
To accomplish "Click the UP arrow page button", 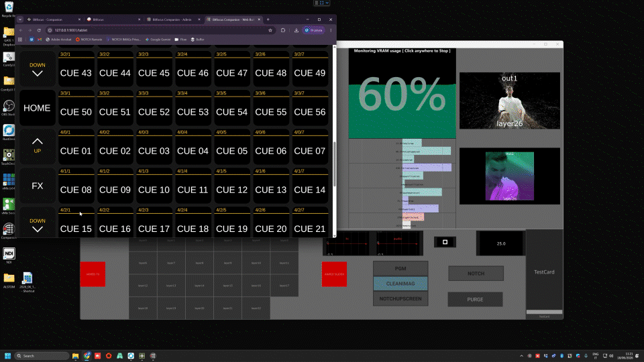I will pyautogui.click(x=37, y=147).
